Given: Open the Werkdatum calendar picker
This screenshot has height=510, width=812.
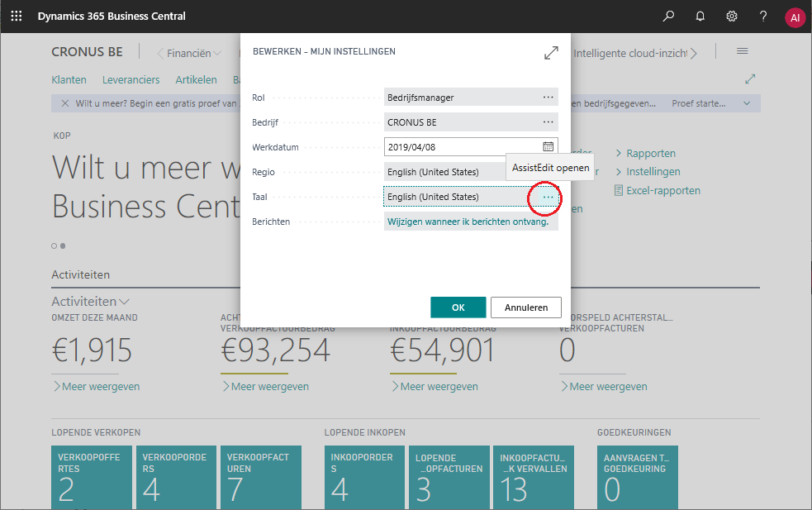Looking at the screenshot, I should pyautogui.click(x=548, y=146).
